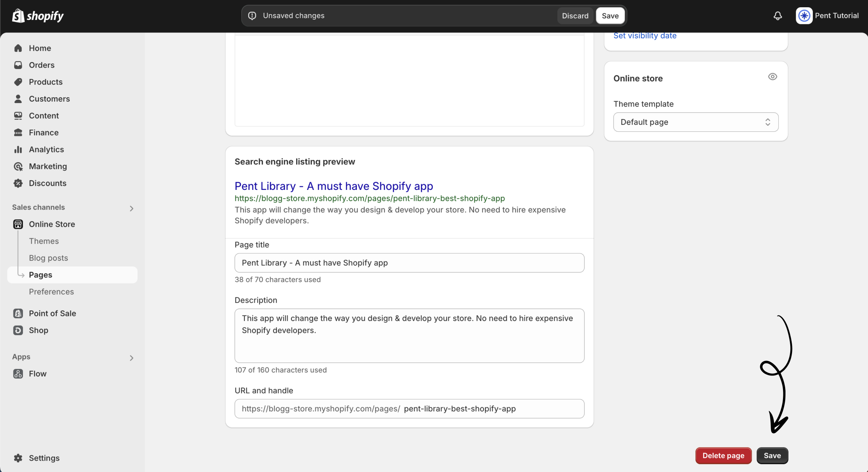Save changes from the top bar
This screenshot has width=868, height=472.
[610, 16]
